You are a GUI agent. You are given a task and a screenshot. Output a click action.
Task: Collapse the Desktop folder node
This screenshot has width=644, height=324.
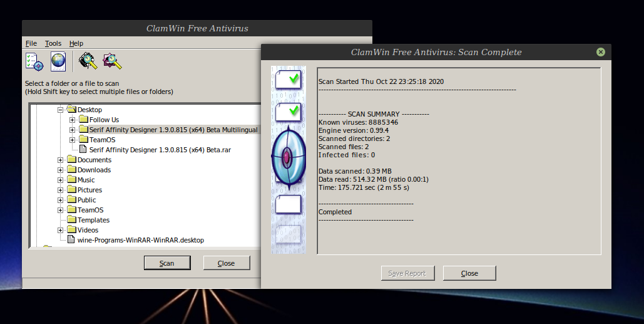tap(60, 110)
